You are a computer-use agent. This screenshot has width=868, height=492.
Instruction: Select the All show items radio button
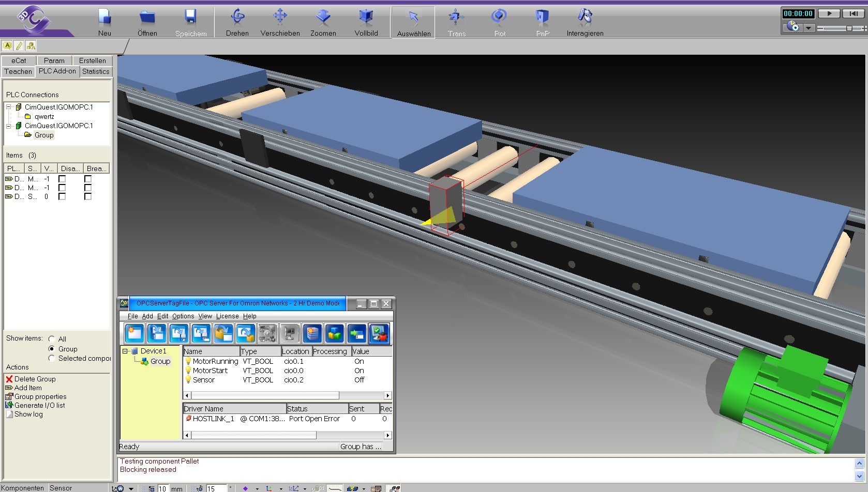52,339
